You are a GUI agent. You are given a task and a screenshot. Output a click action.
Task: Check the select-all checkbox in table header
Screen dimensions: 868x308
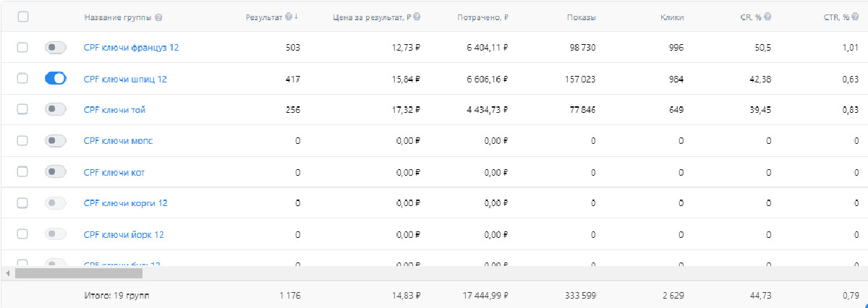click(x=22, y=17)
